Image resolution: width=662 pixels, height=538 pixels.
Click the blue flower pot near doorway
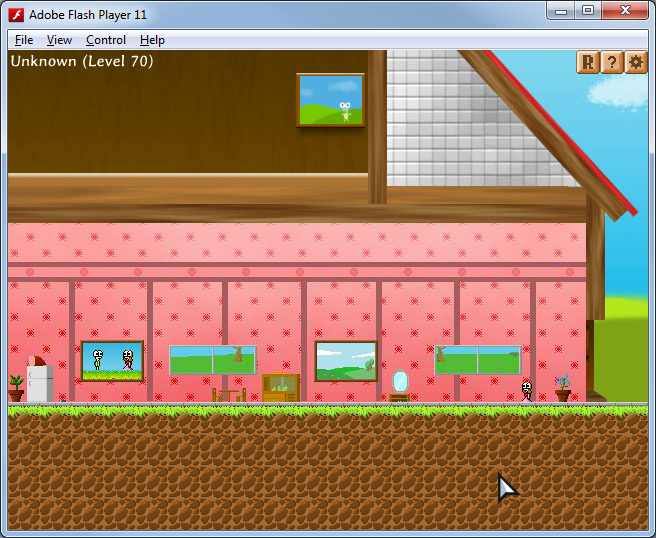[563, 388]
